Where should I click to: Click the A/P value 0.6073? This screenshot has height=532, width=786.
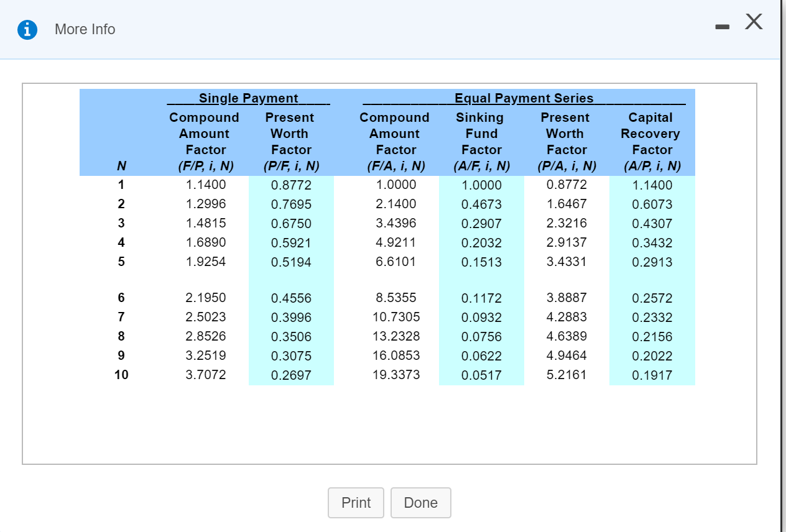tap(650, 204)
